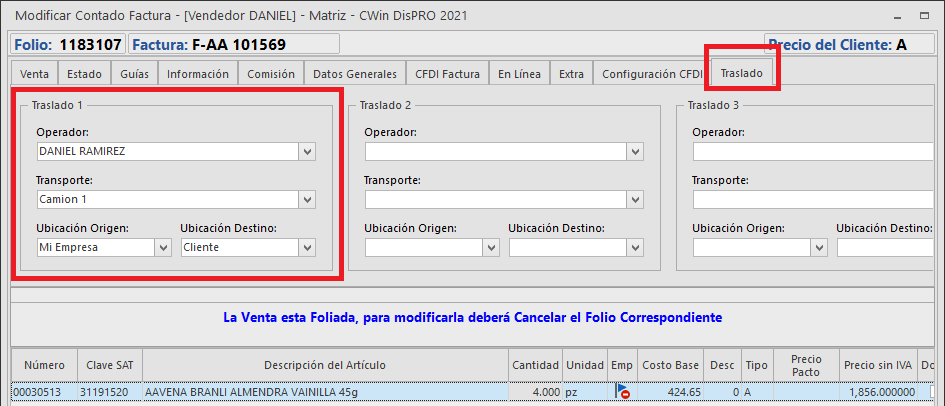The width and height of the screenshot is (945, 406).
Task: Click Costo Base value 424.65
Action: pyautogui.click(x=670, y=392)
